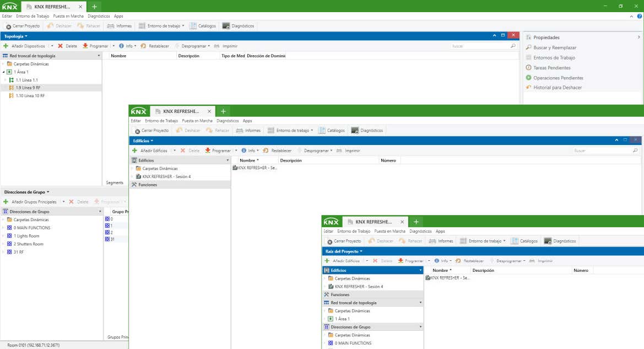Click Añadir Edificios in the middle window Edificios panel

coord(150,151)
